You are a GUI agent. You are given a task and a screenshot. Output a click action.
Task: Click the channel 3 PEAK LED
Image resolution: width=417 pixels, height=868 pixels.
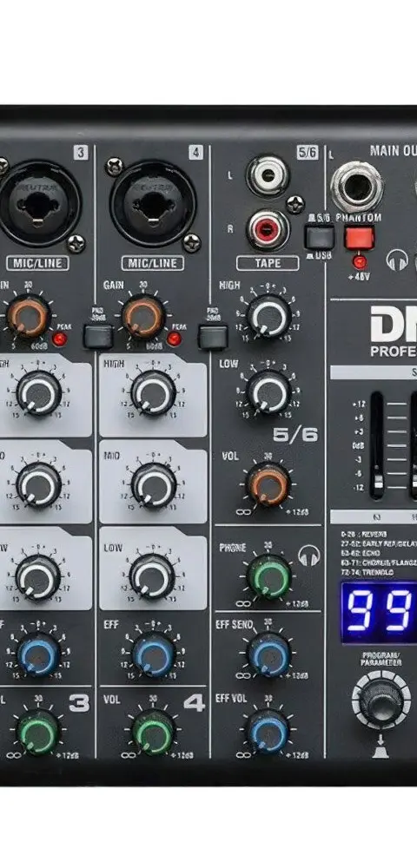[59, 339]
